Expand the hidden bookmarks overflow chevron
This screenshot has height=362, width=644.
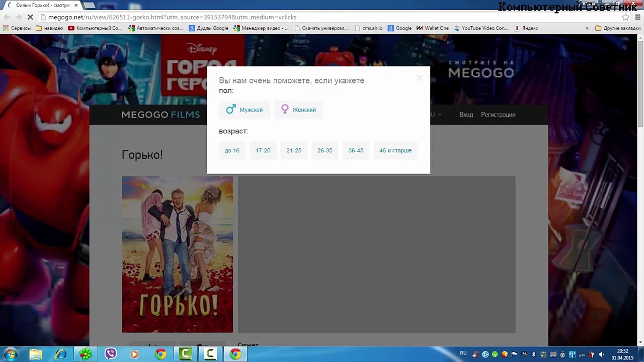point(587,28)
